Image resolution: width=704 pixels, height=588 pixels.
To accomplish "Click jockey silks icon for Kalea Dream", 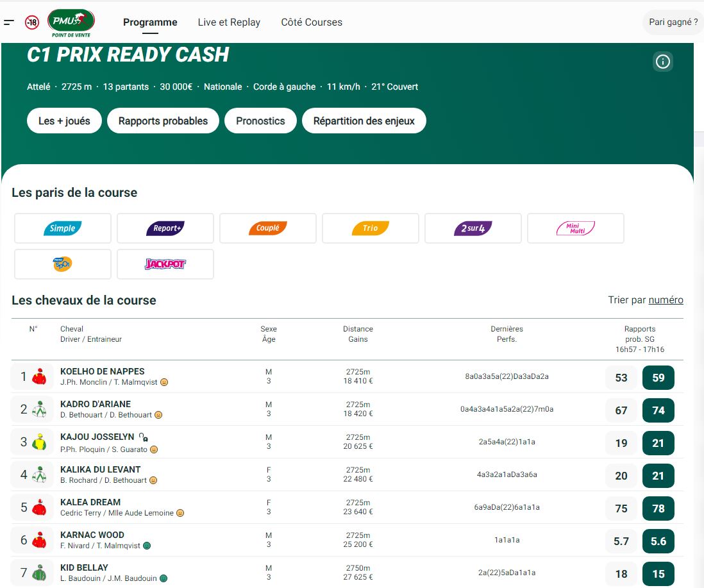I will tap(40, 508).
